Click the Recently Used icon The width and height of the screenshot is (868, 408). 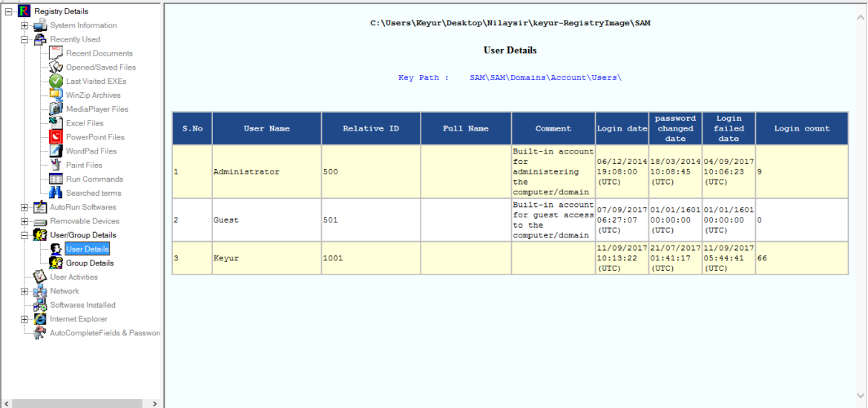[40, 39]
